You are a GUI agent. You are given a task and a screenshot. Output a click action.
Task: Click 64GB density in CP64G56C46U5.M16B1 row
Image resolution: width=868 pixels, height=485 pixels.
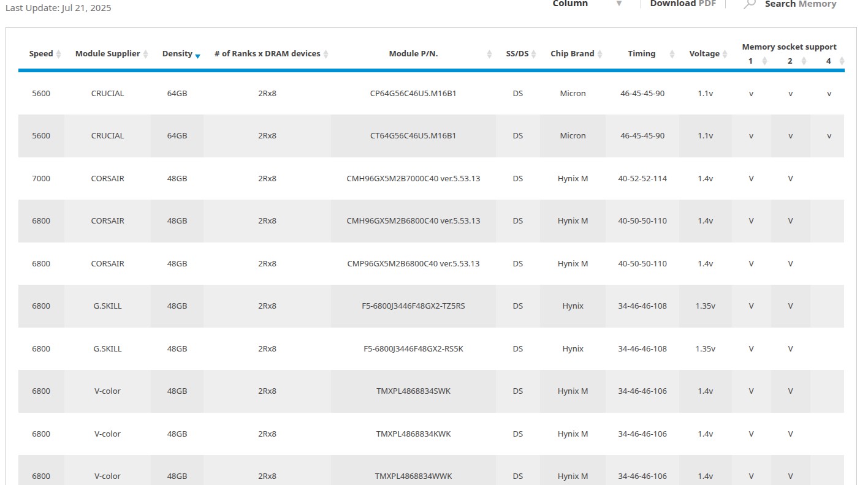(x=177, y=94)
